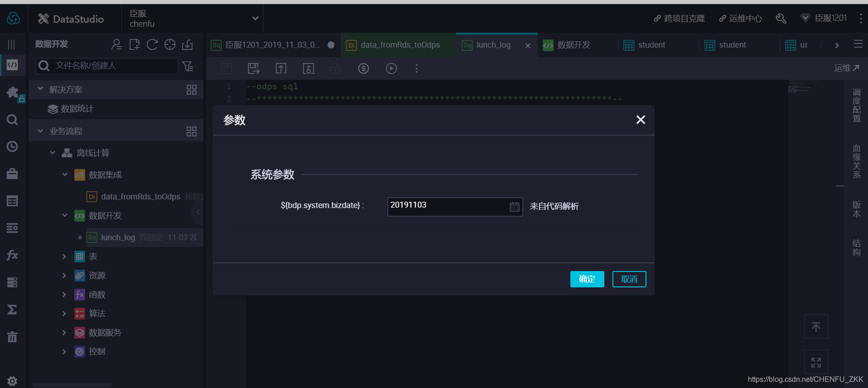Open the briefcase icon in sidebar
This screenshot has width=868, height=388.
tap(12, 174)
